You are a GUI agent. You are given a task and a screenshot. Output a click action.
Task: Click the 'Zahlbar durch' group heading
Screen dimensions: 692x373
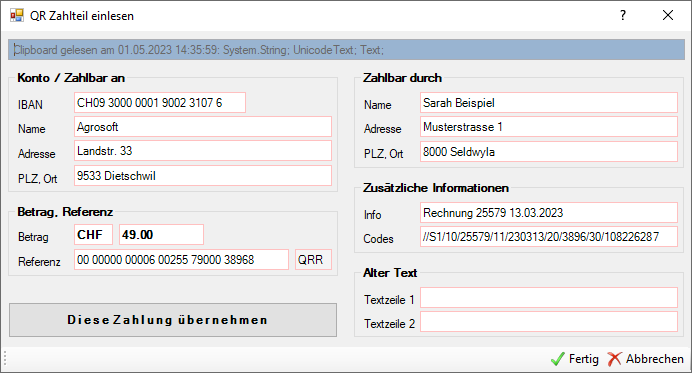point(402,78)
